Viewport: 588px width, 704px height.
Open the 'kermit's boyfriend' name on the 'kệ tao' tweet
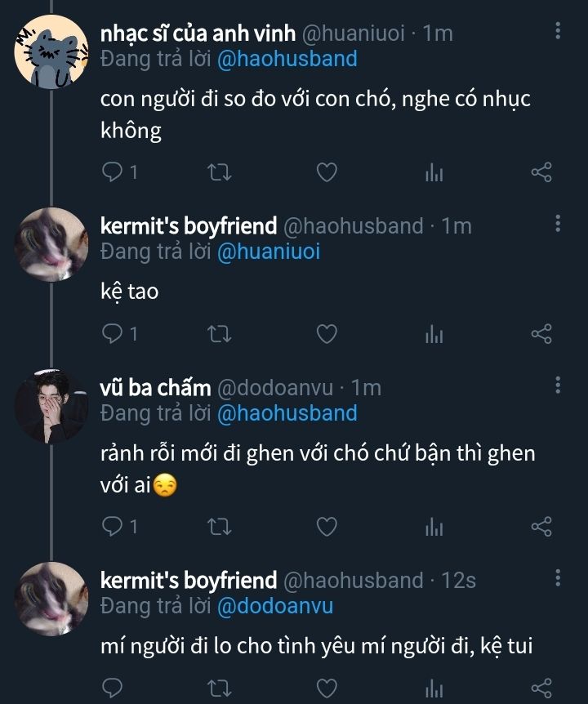188,225
